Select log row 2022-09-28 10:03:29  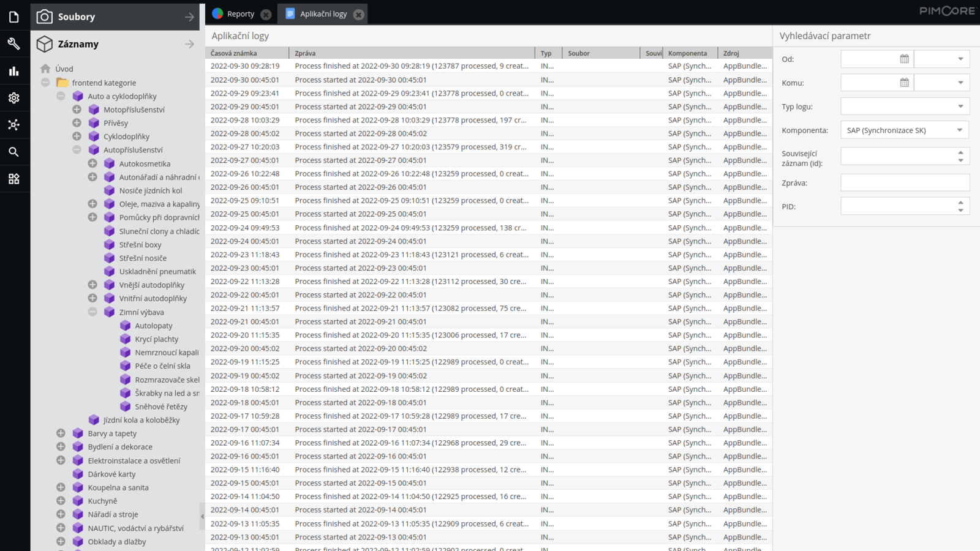(488, 120)
